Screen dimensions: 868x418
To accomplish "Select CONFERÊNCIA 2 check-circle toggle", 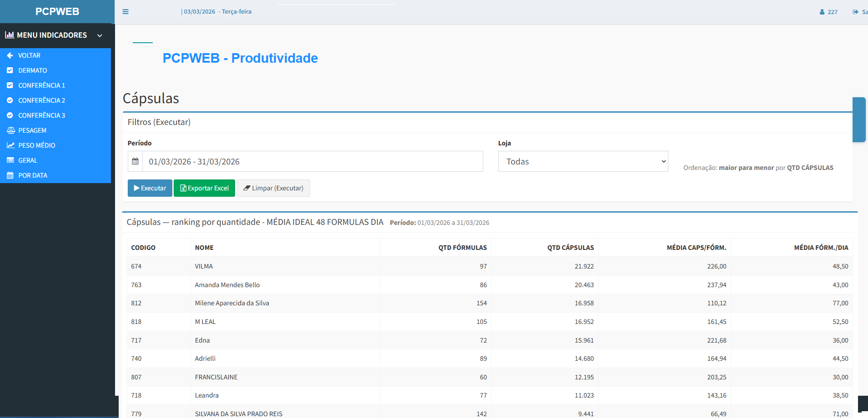I will [x=11, y=100].
